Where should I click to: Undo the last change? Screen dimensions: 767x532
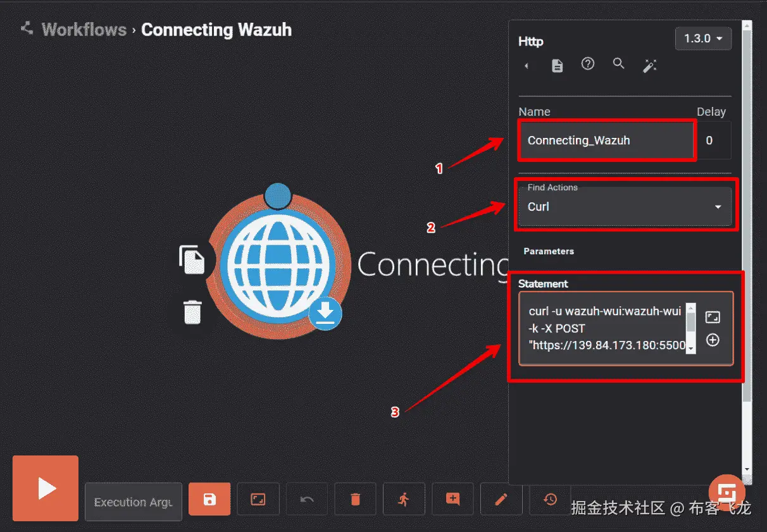pyautogui.click(x=307, y=500)
